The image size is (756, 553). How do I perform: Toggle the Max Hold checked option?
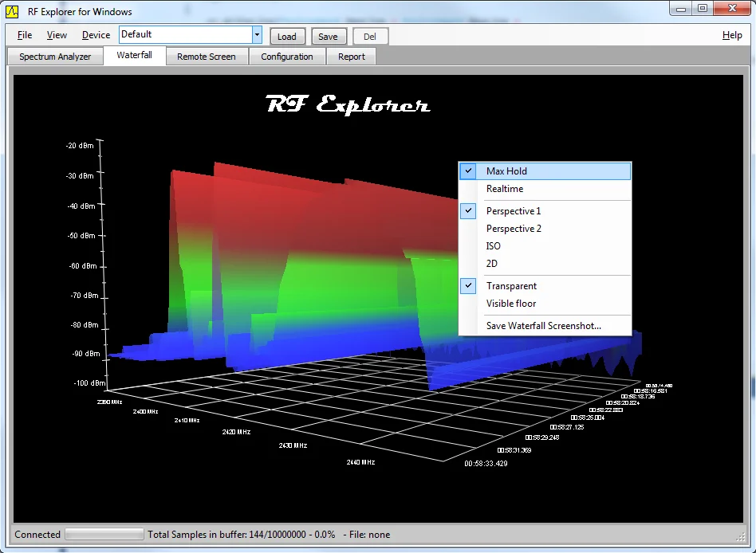506,171
